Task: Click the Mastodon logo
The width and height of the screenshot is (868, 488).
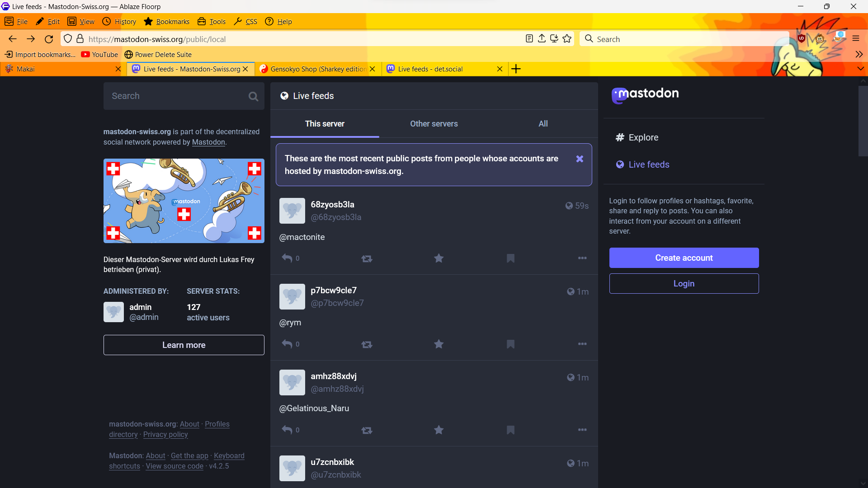Action: [x=645, y=95]
